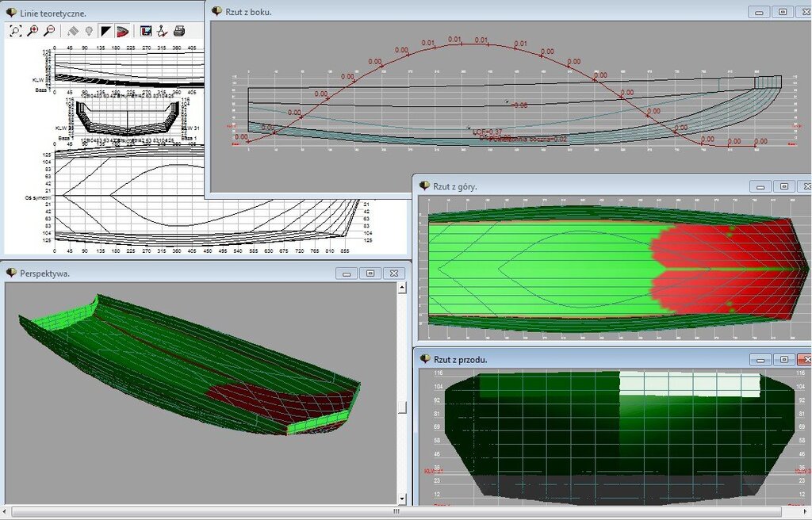Image resolution: width=812 pixels, height=520 pixels.
Task: Click the zoom-to-fit magnifier icon
Action: pyautogui.click(x=15, y=31)
